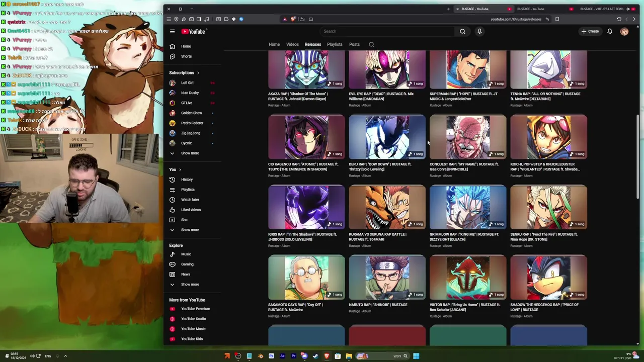
Task: Open YouTube Music in the sidebar
Action: pyautogui.click(x=193, y=329)
